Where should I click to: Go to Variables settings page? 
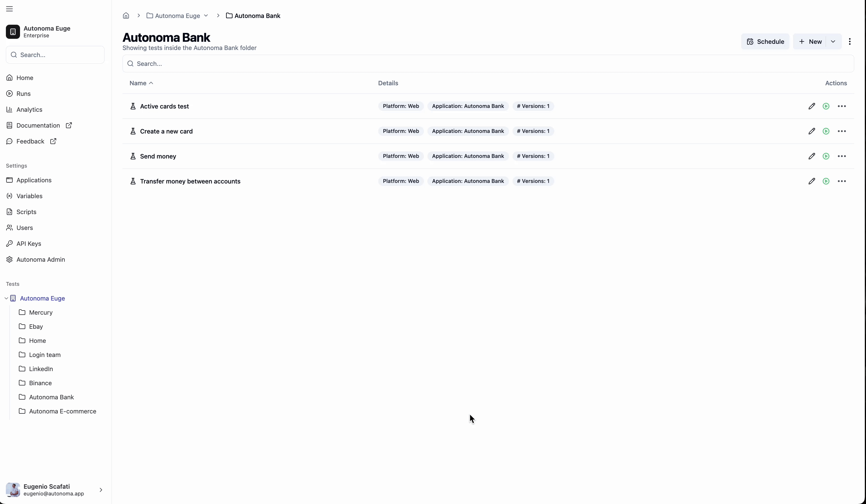[29, 196]
